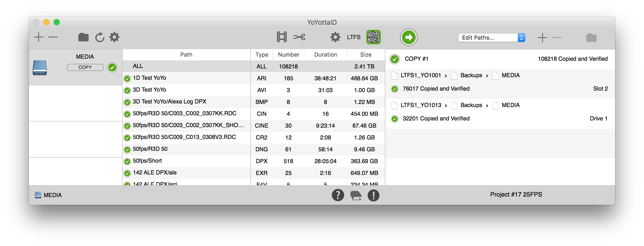The width and height of the screenshot is (644, 246).
Task: Click the tape drive icon in status bar
Action: tap(356, 195)
